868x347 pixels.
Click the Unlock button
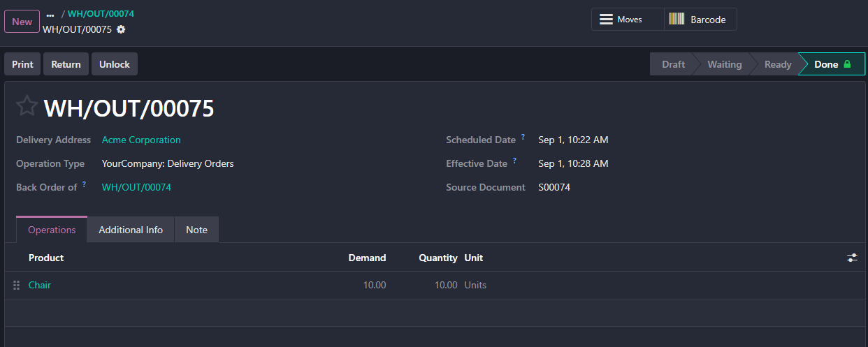click(x=115, y=64)
